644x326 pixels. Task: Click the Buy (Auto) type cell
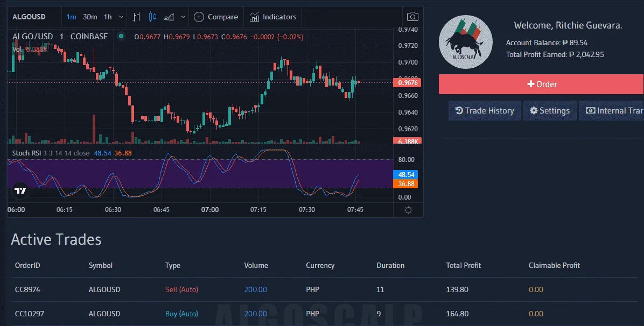pyautogui.click(x=181, y=314)
